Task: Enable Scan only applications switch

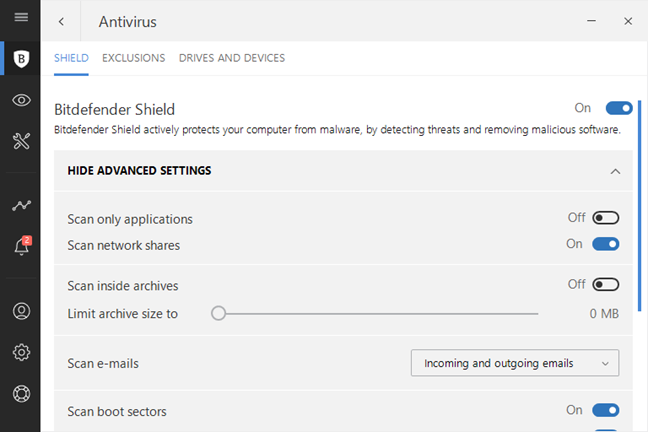Action: (605, 218)
